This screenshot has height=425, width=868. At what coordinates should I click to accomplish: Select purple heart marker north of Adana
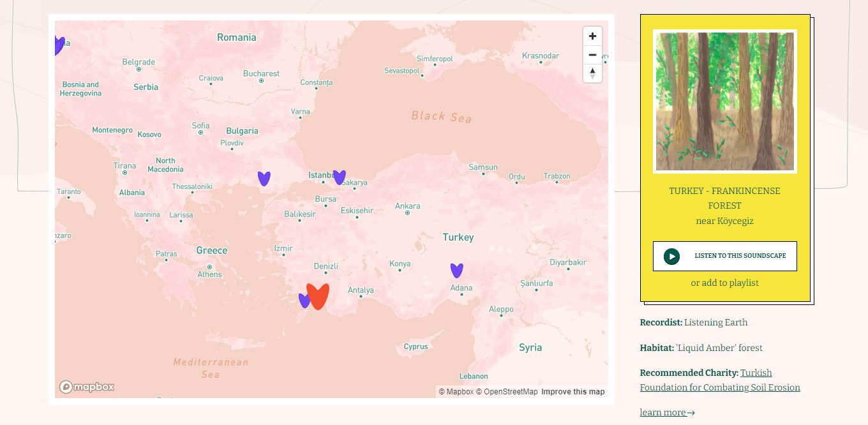(456, 270)
